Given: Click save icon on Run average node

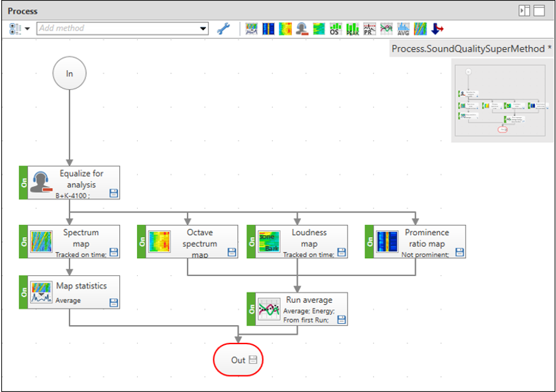Looking at the screenshot, I should (x=341, y=319).
